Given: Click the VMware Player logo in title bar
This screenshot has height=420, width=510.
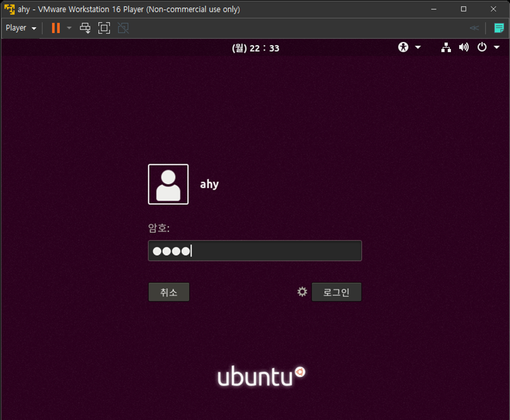Looking at the screenshot, I should point(10,9).
